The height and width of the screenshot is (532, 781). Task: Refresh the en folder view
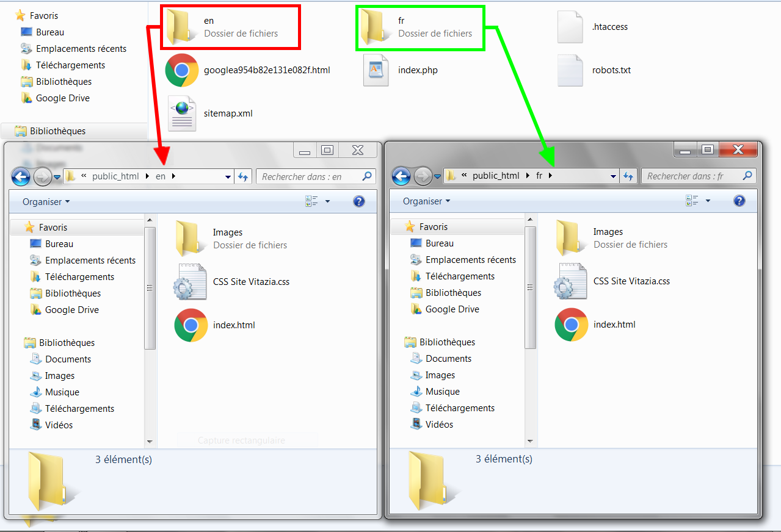(x=243, y=177)
